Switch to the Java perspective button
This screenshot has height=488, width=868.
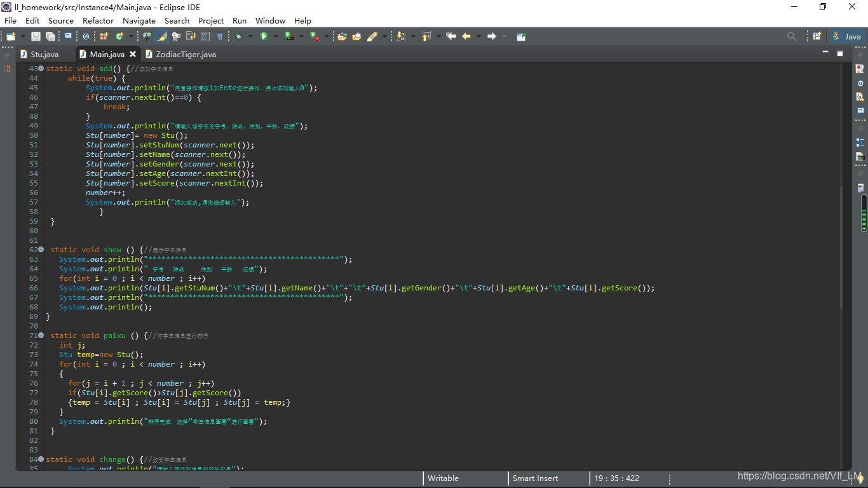tap(847, 36)
